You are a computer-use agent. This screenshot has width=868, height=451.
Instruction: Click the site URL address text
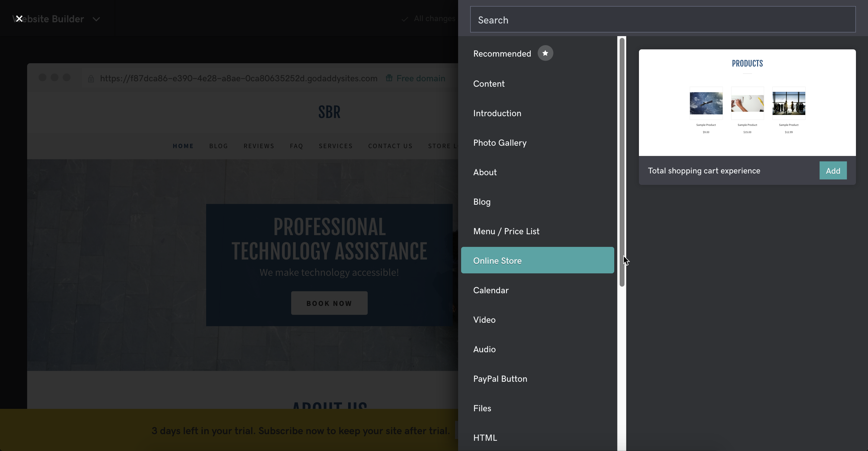(x=239, y=78)
